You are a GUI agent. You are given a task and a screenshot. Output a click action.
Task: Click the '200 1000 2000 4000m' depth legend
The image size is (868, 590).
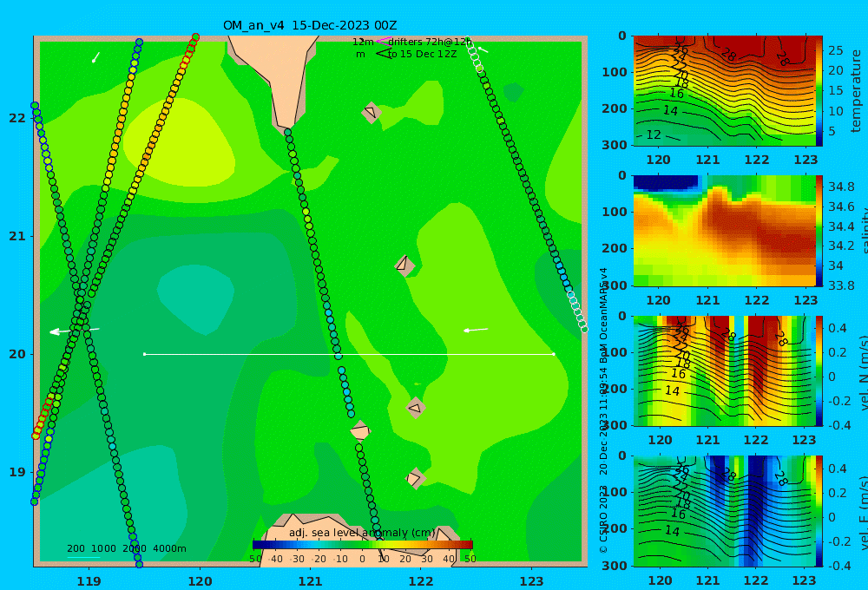point(126,548)
